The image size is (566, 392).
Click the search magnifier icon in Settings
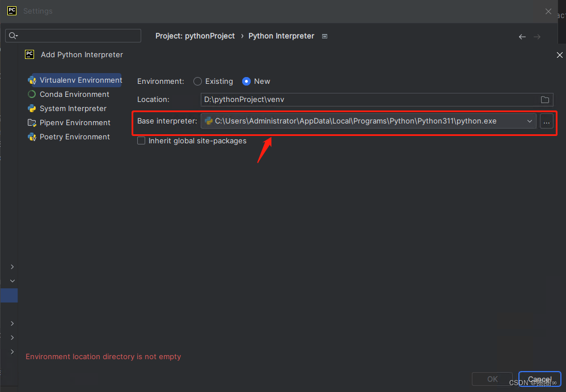tap(13, 36)
